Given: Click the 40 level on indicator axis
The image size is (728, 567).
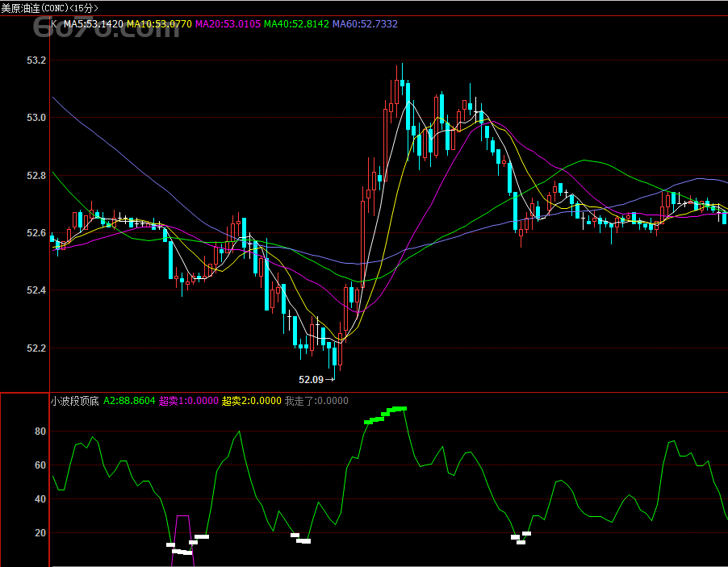Looking at the screenshot, I should tap(40, 499).
